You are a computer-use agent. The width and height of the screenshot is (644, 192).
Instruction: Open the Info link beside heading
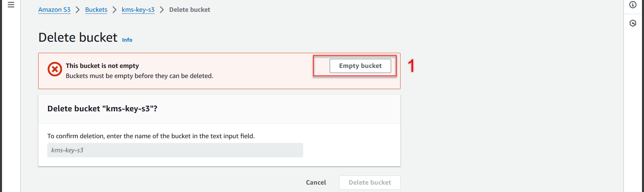[x=127, y=40]
